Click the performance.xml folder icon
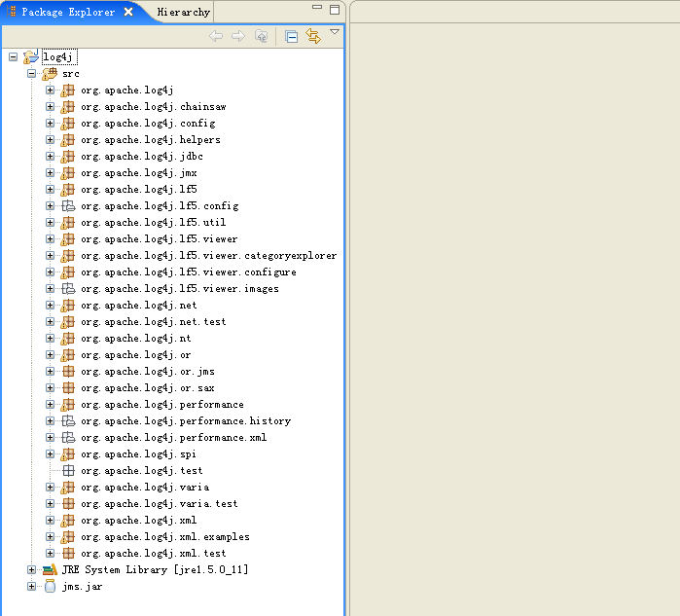 (x=68, y=438)
